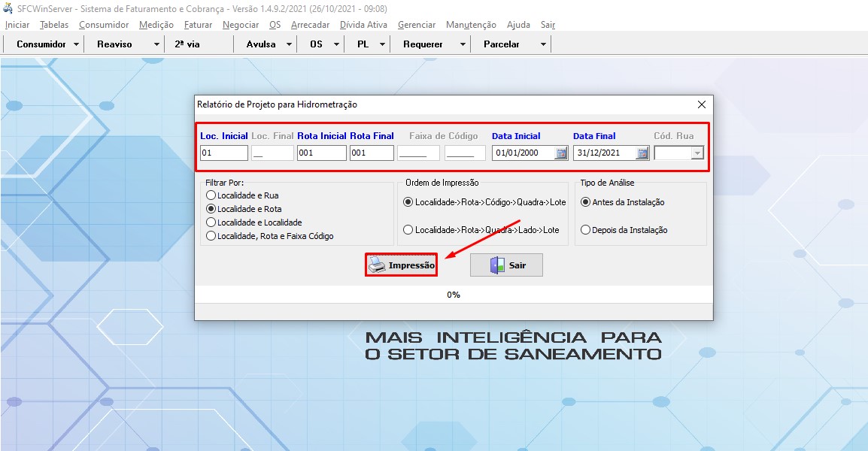Expand the Requerer toolbar dropdown arrow
This screenshot has height=451, width=868.
[x=463, y=44]
